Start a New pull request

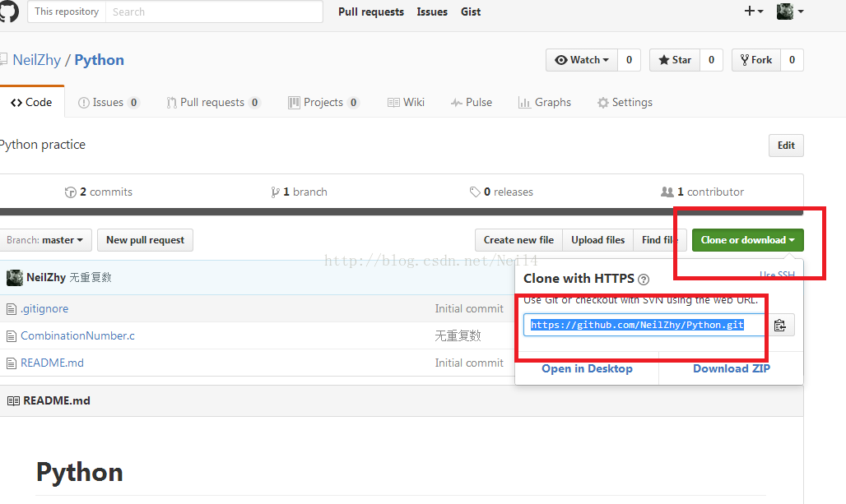pyautogui.click(x=145, y=240)
